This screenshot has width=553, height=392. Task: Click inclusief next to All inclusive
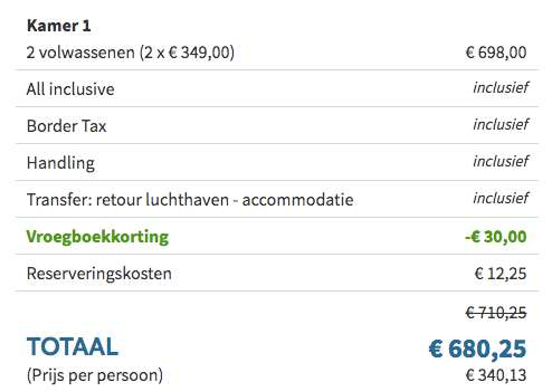pyautogui.click(x=501, y=88)
